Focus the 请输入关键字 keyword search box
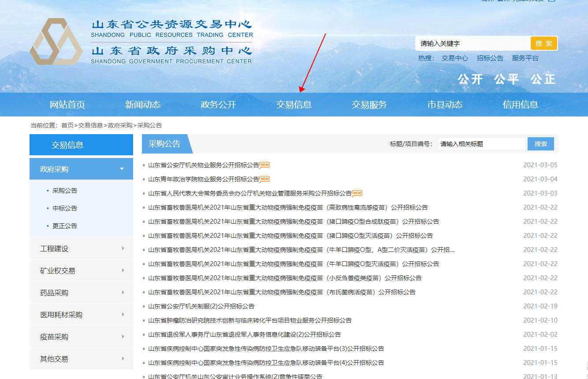 click(473, 43)
